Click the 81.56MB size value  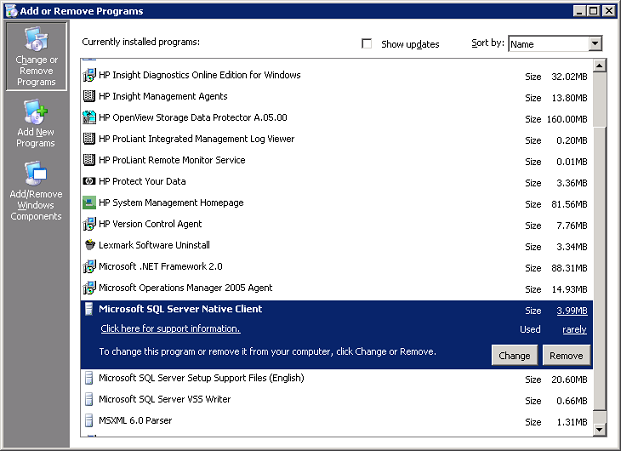(x=570, y=204)
